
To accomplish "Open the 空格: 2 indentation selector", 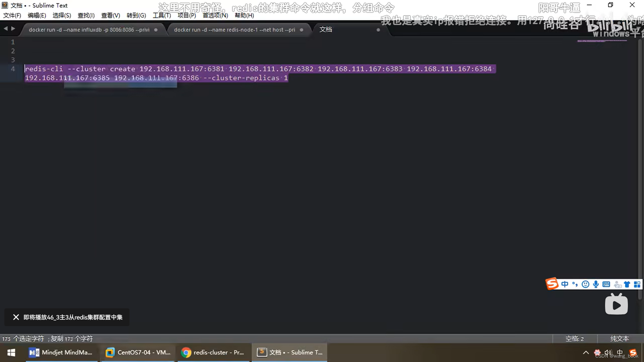I will pyautogui.click(x=574, y=339).
